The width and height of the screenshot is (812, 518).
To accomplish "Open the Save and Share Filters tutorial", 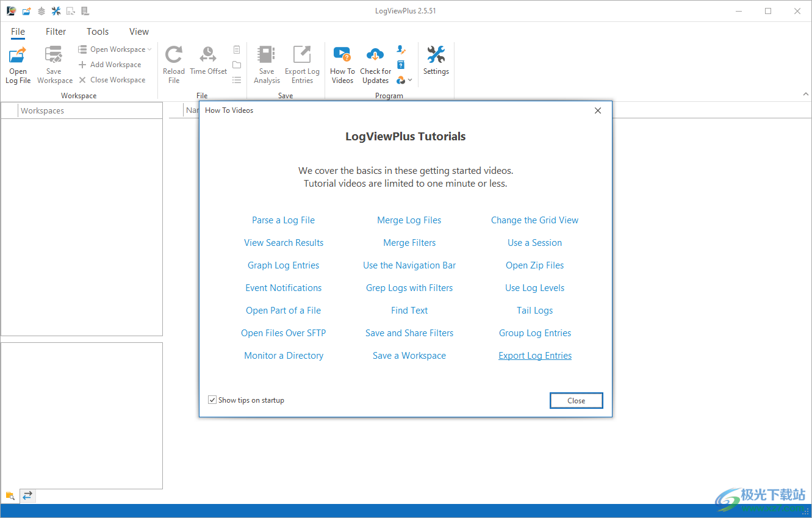I will click(409, 333).
